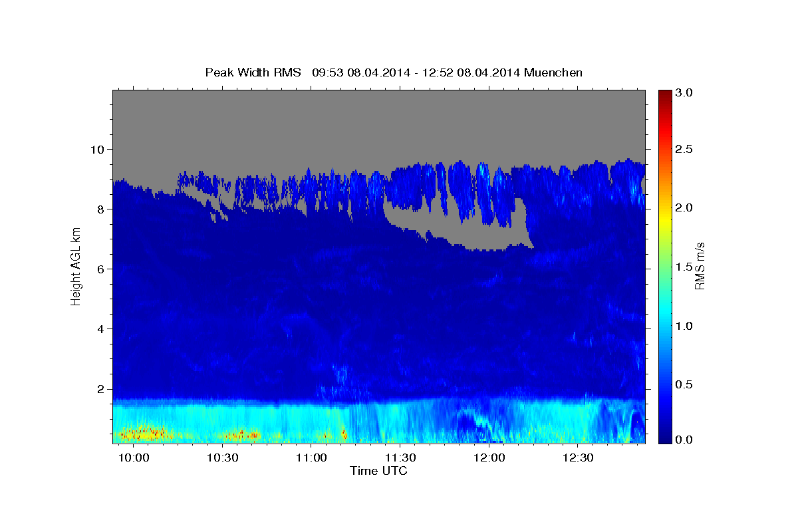Click the 10:30 time axis label
The height and width of the screenshot is (532, 798).
tap(223, 458)
